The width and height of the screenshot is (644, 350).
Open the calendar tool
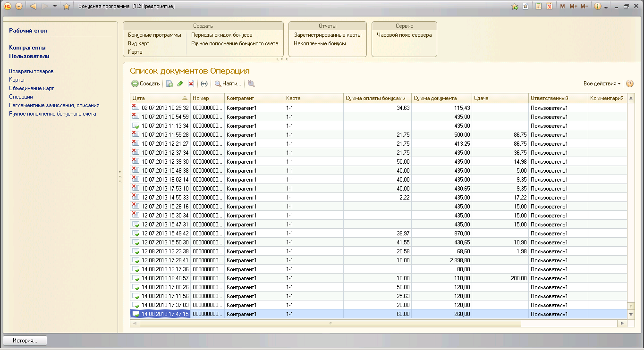point(549,6)
